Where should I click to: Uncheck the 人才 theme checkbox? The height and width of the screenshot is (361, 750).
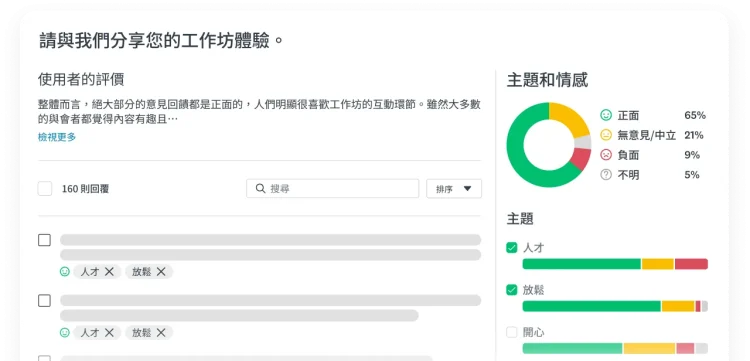click(x=512, y=248)
